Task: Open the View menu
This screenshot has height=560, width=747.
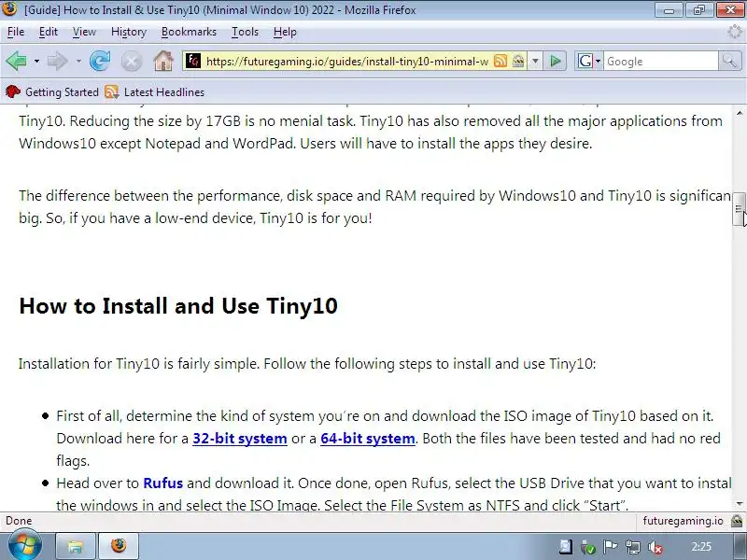Action: (84, 32)
